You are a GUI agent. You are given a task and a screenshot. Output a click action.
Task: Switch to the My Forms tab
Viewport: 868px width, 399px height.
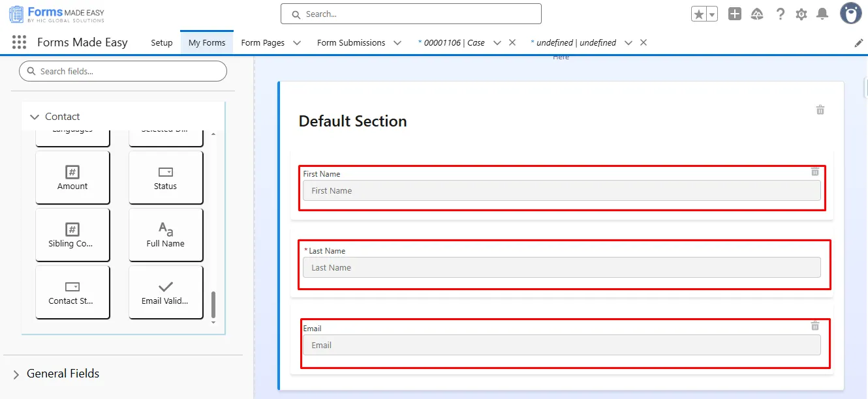click(x=207, y=43)
